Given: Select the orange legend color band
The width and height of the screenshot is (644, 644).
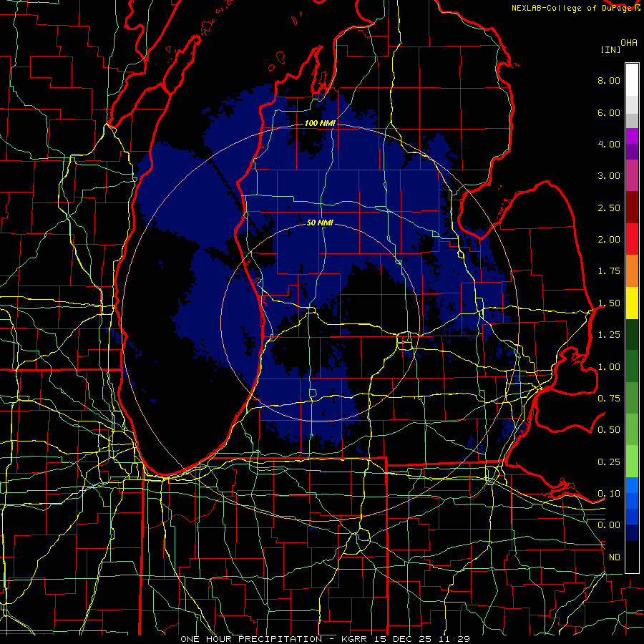Looking at the screenshot, I should point(632,271).
